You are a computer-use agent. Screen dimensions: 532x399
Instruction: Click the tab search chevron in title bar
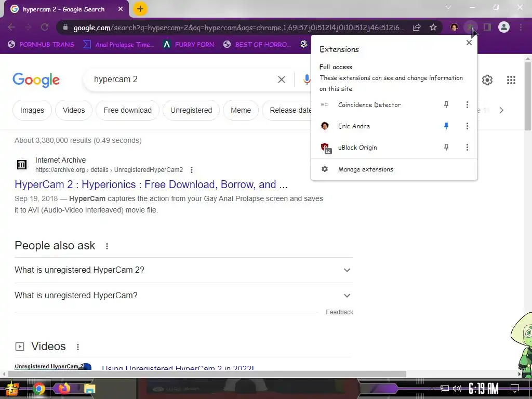[x=448, y=7]
